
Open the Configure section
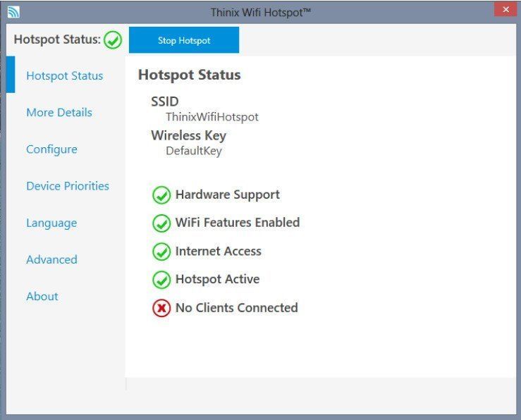[x=51, y=149]
